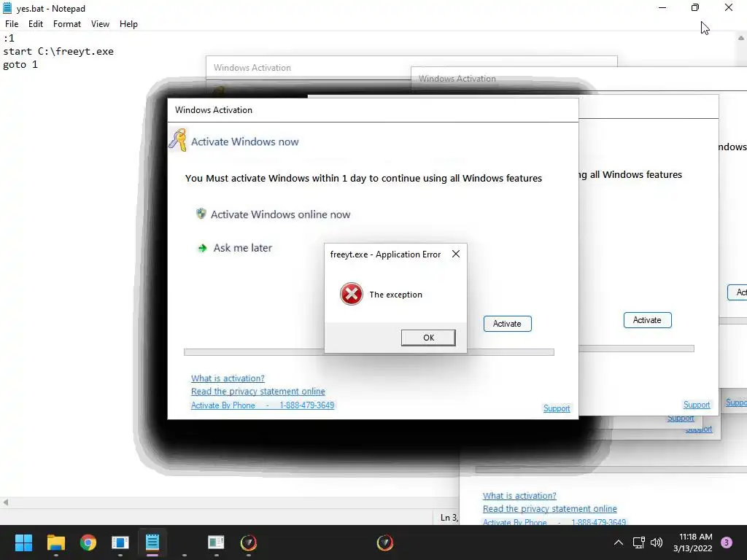
Task: Click Activate in the front Windows Activation window
Action: tap(508, 324)
